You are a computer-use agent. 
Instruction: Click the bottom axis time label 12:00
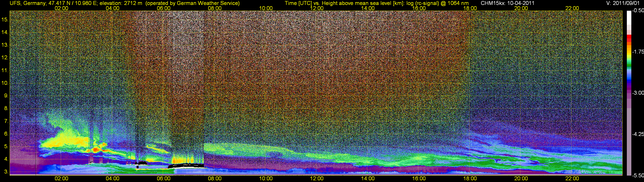coord(317,179)
